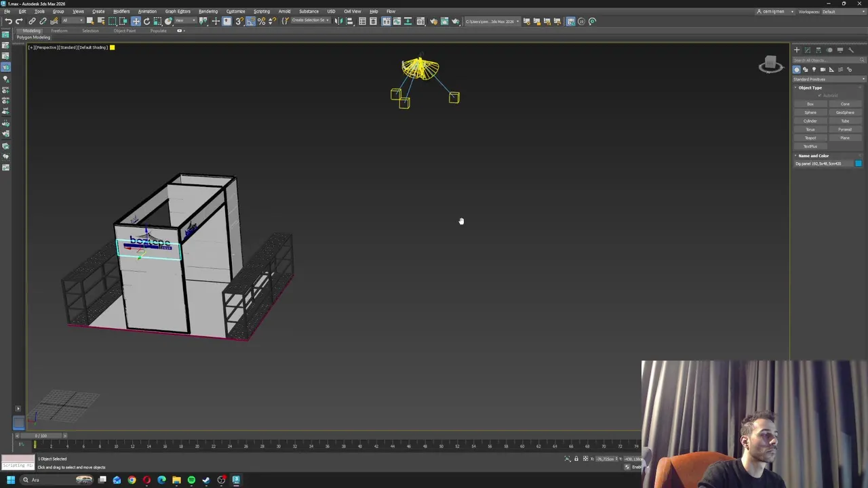Click the Box primitive button

click(810, 104)
